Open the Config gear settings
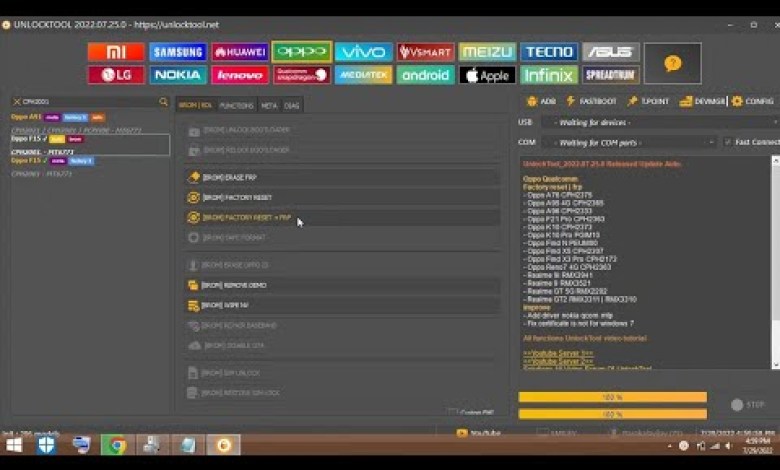Screen dimensions: 780x470 (x=752, y=101)
